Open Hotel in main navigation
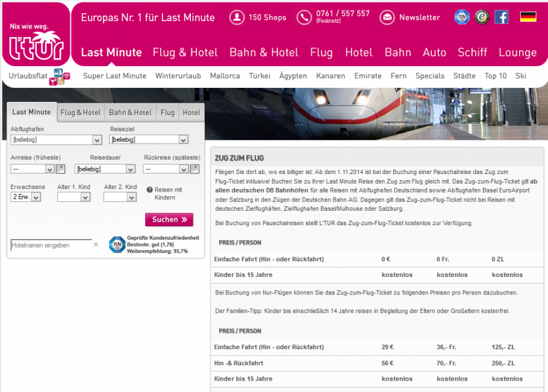 (x=359, y=52)
